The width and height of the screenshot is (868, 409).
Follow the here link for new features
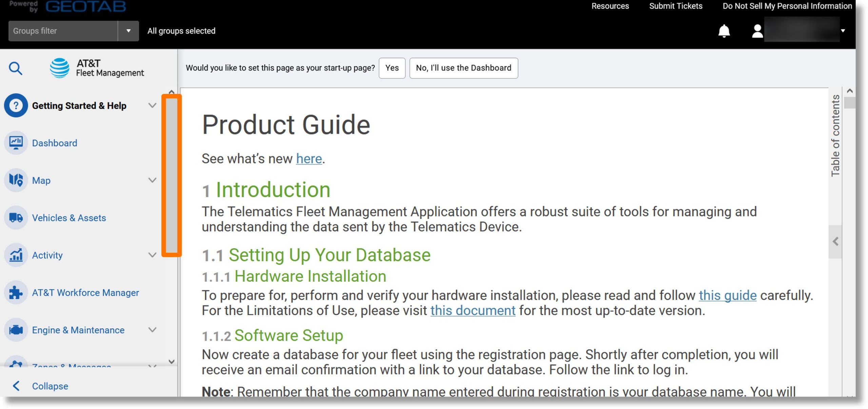pos(308,159)
